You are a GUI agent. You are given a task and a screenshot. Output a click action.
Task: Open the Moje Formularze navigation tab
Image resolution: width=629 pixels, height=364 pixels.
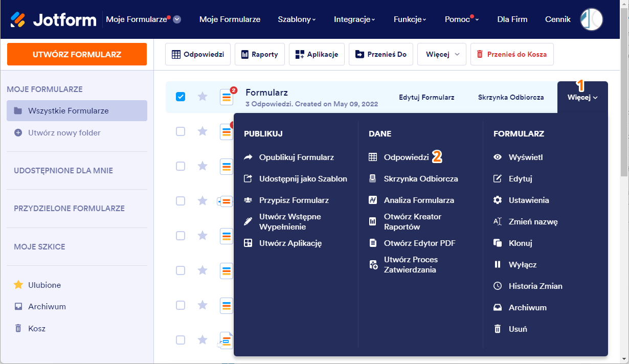pyautogui.click(x=230, y=19)
